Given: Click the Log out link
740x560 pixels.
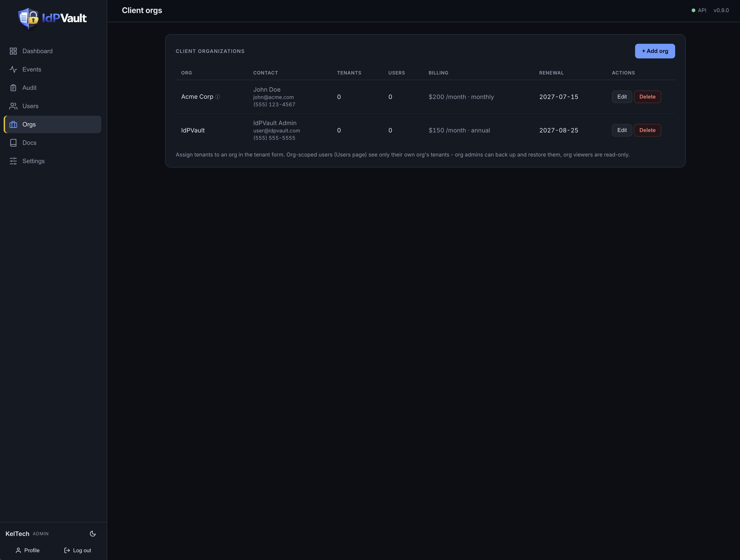Looking at the screenshot, I should pyautogui.click(x=78, y=550).
